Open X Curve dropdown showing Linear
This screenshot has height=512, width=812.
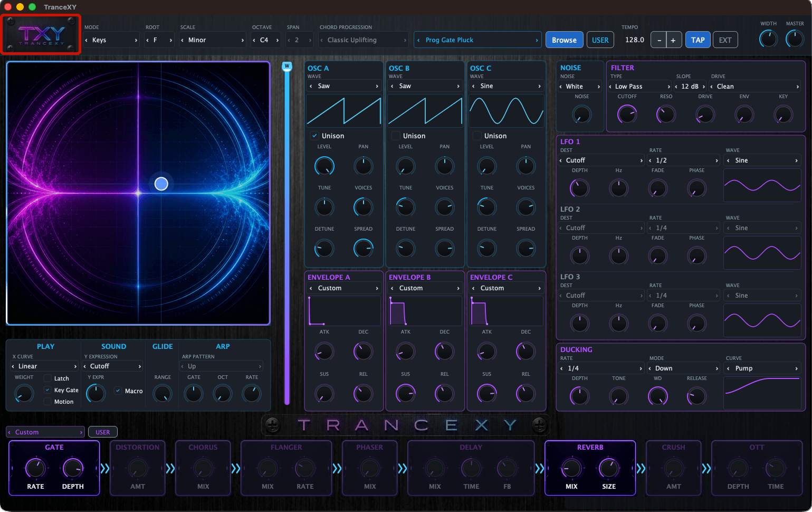[x=44, y=366]
